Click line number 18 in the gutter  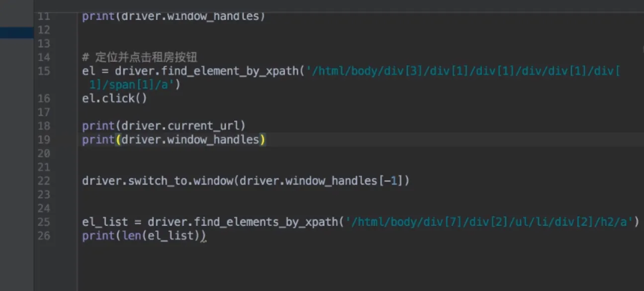coord(44,126)
